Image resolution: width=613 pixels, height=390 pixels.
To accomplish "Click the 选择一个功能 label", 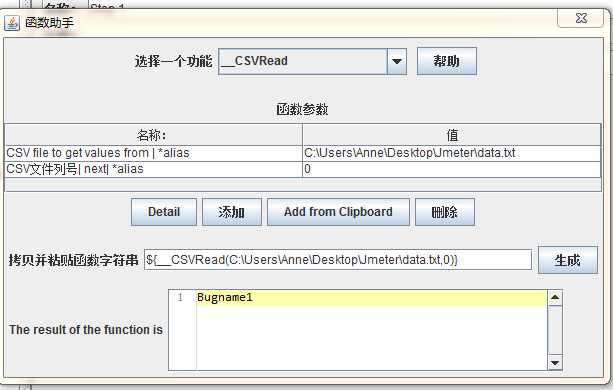I will click(173, 61).
